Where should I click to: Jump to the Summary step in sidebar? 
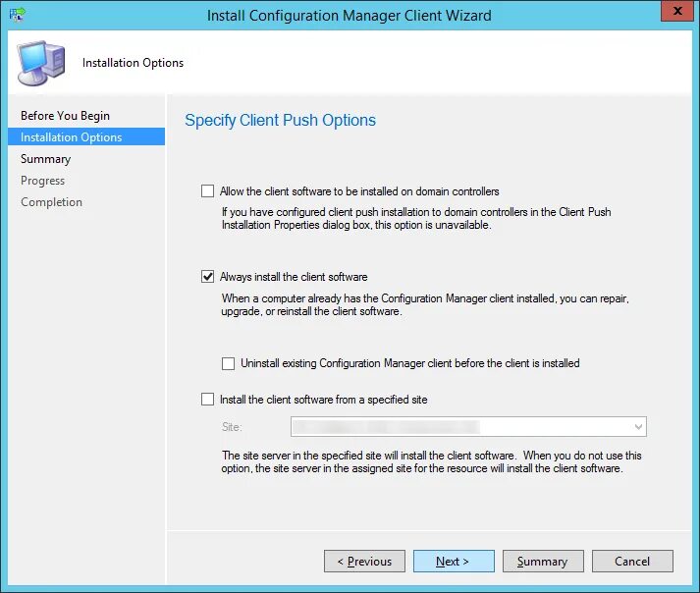45,159
